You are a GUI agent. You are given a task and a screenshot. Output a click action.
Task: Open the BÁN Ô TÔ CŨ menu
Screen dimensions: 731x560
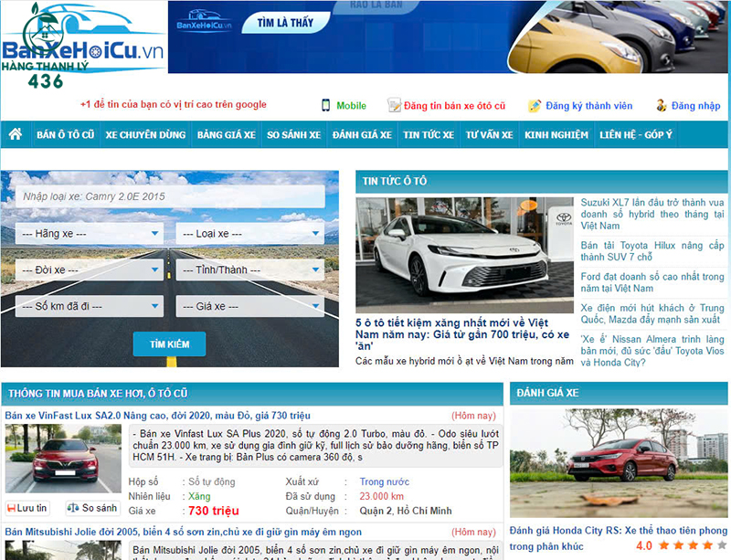pyautogui.click(x=65, y=135)
